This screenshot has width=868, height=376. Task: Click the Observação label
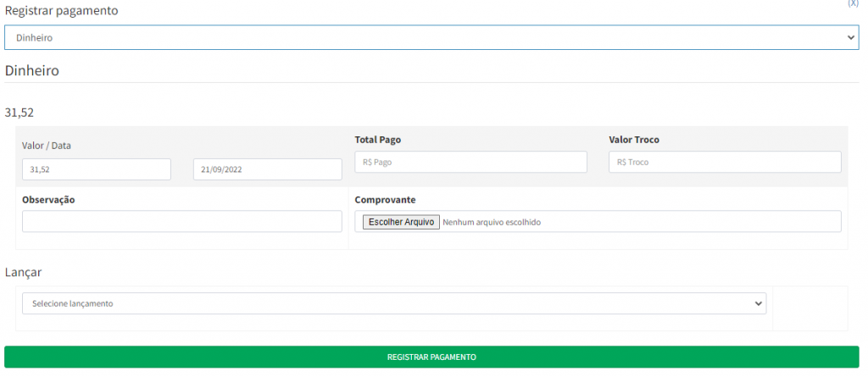click(48, 200)
